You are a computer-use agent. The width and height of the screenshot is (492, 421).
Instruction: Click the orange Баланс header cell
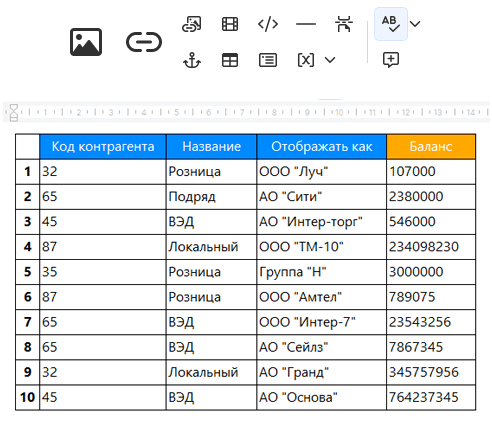431,147
